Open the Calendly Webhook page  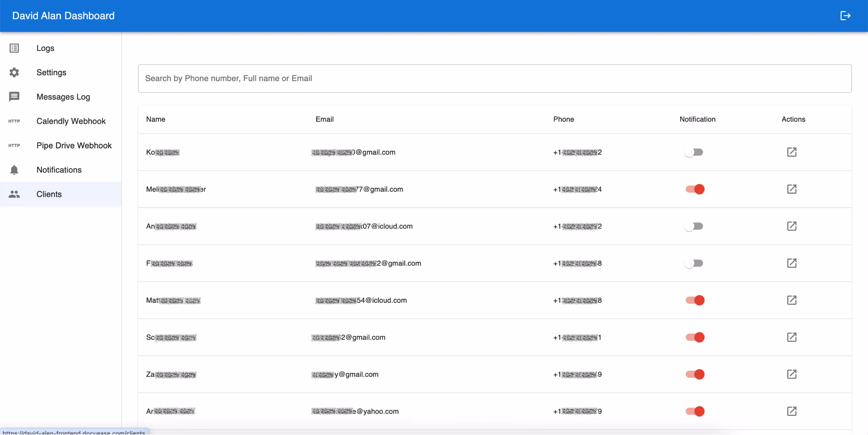point(61,121)
